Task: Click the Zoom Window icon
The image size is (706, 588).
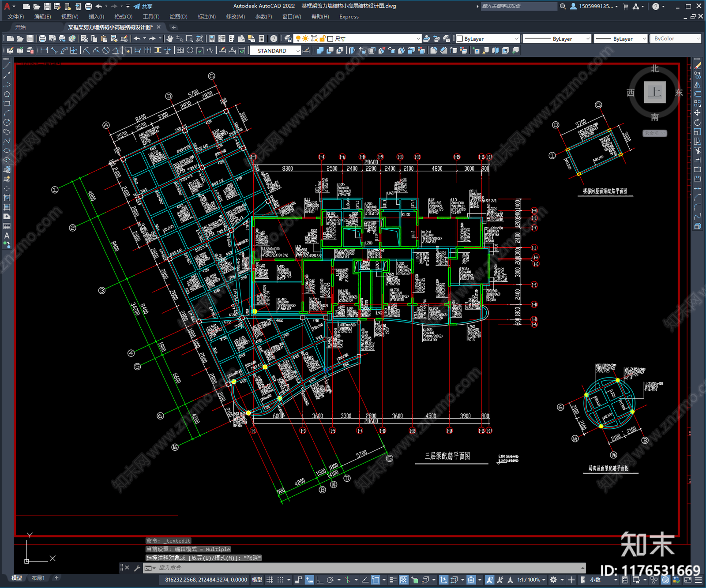Action: tap(190, 39)
